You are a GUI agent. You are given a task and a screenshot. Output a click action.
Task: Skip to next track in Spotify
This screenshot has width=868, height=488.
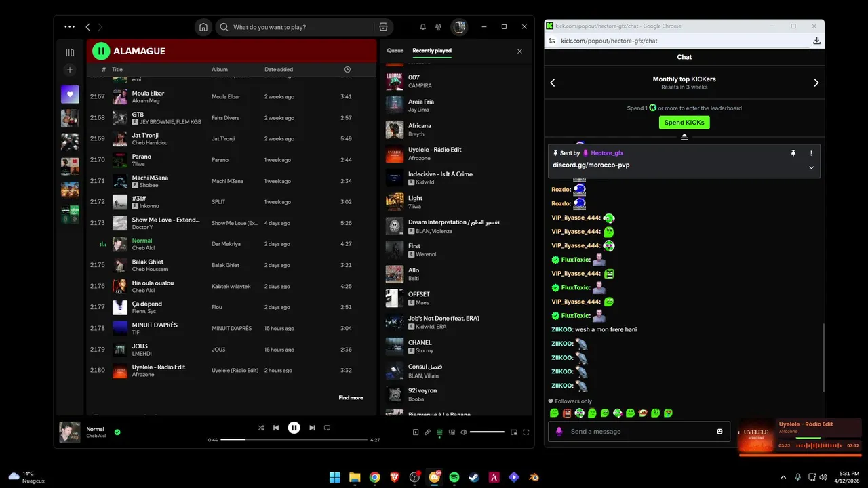coord(312,428)
